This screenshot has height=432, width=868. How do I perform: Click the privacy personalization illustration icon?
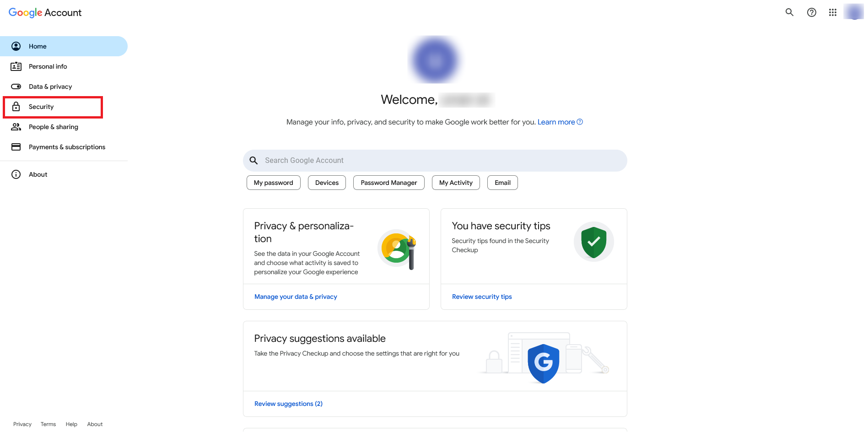point(398,249)
